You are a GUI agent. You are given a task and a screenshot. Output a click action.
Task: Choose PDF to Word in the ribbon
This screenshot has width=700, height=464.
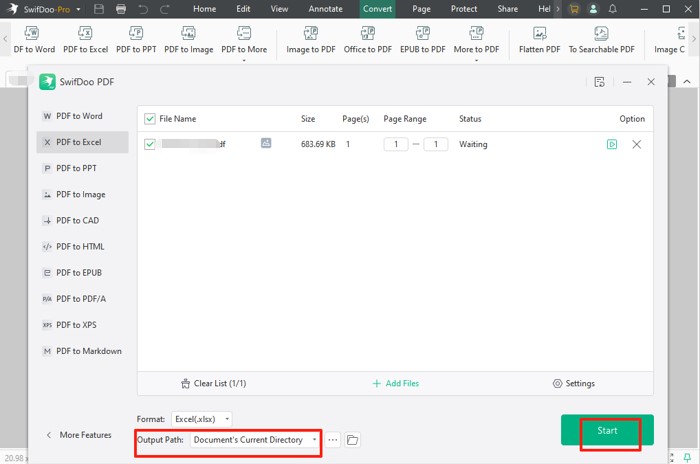tap(34, 40)
